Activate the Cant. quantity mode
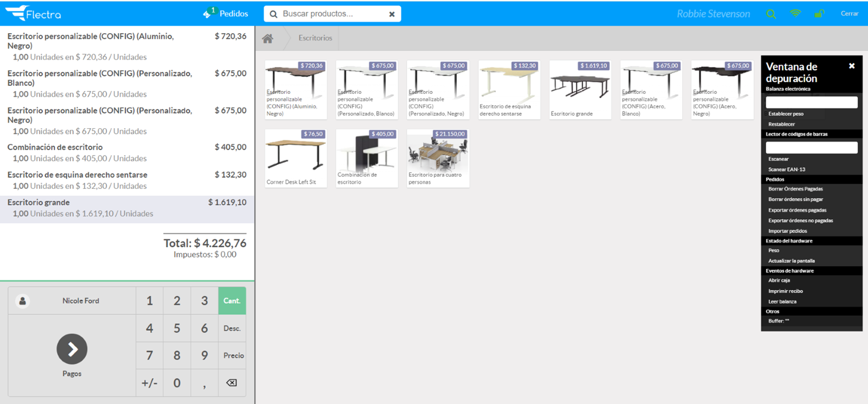The width and height of the screenshot is (868, 404). point(232,301)
